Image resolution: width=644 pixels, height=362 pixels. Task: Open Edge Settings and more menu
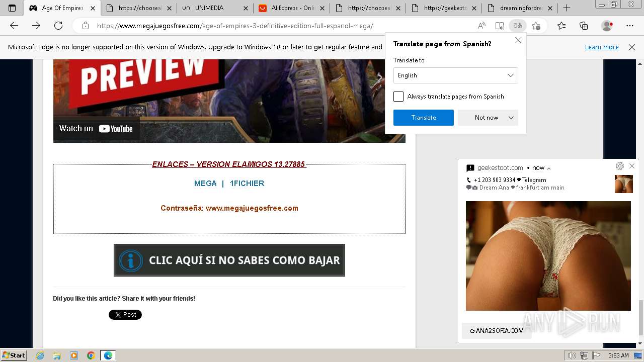point(630,26)
